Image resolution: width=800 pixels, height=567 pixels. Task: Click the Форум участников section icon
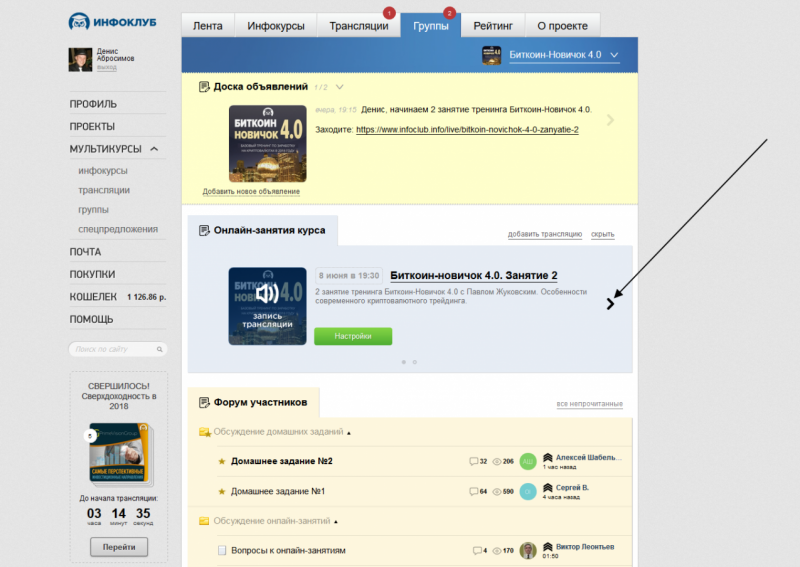point(204,403)
